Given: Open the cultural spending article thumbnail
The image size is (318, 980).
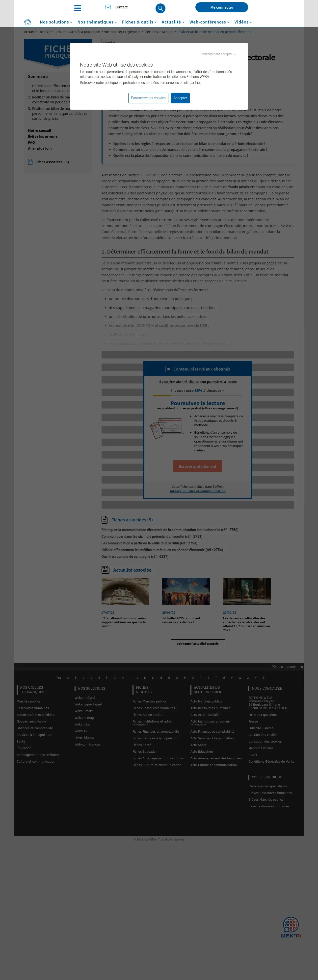Looking at the screenshot, I should [247, 592].
